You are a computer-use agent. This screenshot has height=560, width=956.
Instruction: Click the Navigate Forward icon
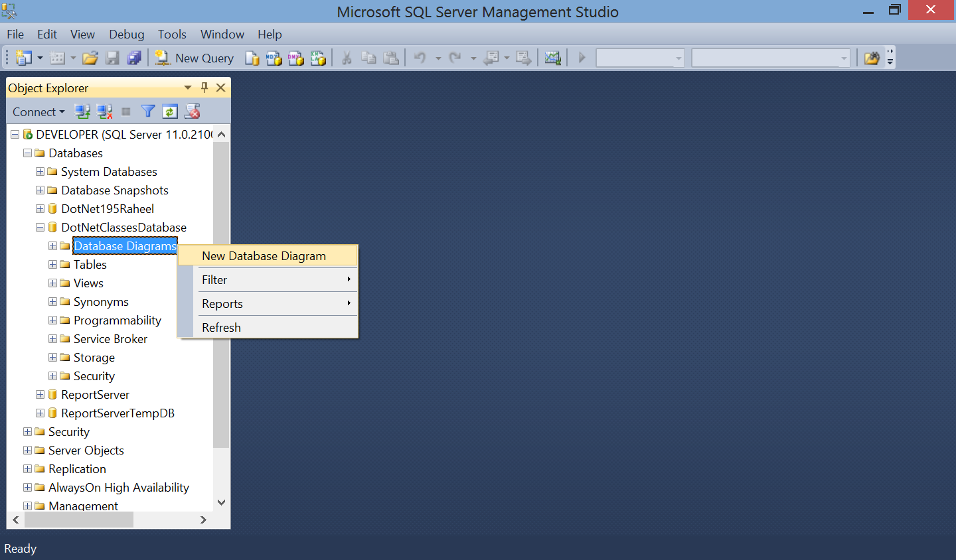(524, 58)
